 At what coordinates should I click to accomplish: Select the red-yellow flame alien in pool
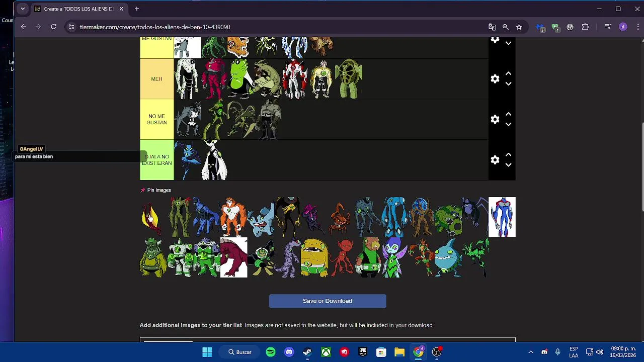tap(150, 218)
